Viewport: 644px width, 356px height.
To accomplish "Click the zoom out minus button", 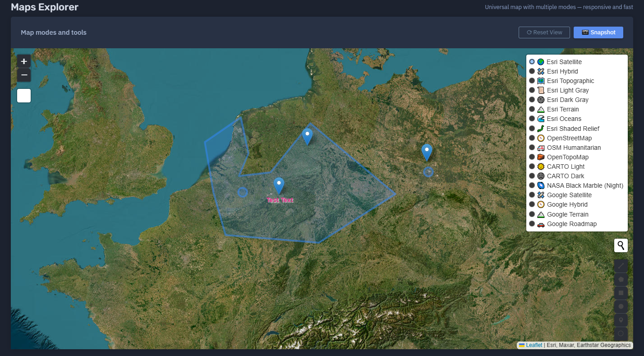I will coord(24,75).
